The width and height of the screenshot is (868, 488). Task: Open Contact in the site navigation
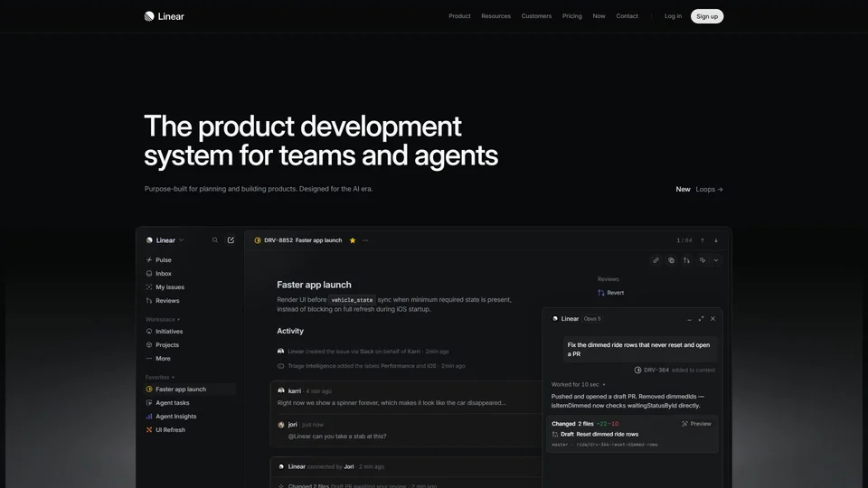point(627,16)
